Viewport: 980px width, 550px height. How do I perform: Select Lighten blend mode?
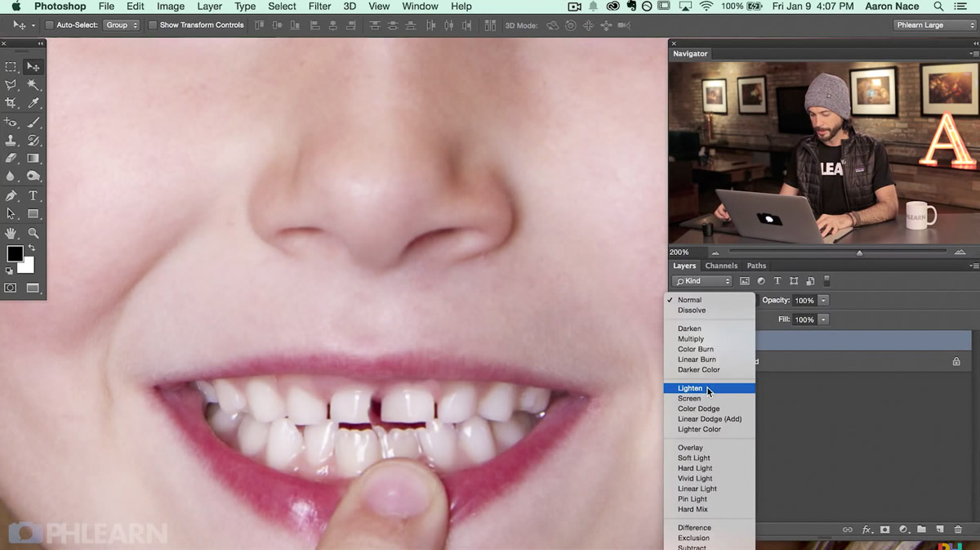pos(690,388)
